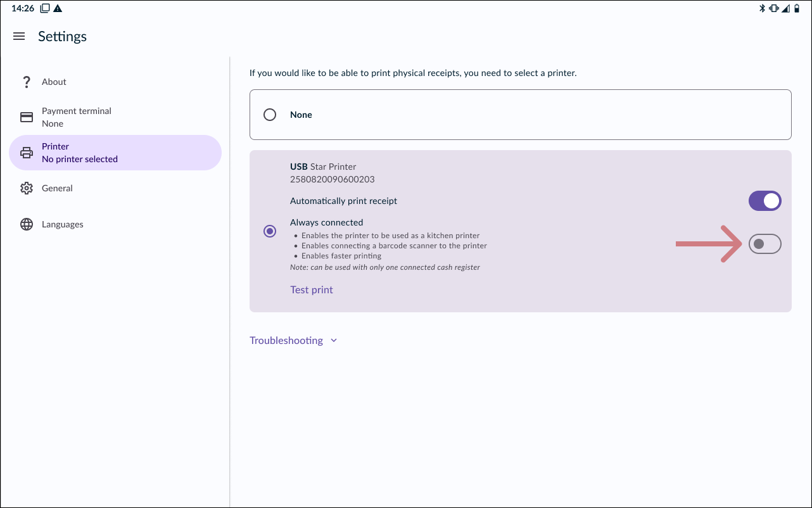The width and height of the screenshot is (812, 508).
Task: Select the Printer settings section
Action: pyautogui.click(x=115, y=153)
